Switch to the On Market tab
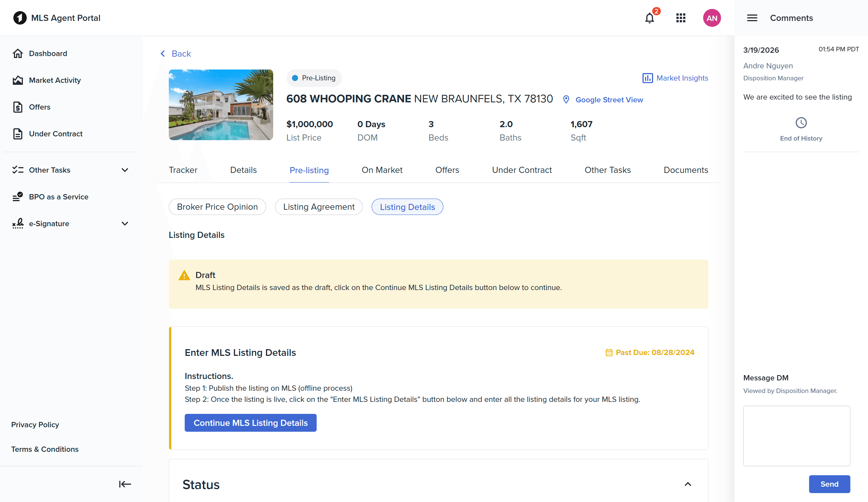 tap(382, 170)
